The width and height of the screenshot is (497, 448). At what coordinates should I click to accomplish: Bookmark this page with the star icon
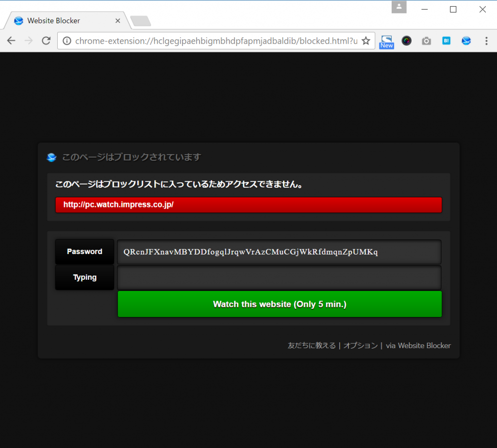point(366,41)
